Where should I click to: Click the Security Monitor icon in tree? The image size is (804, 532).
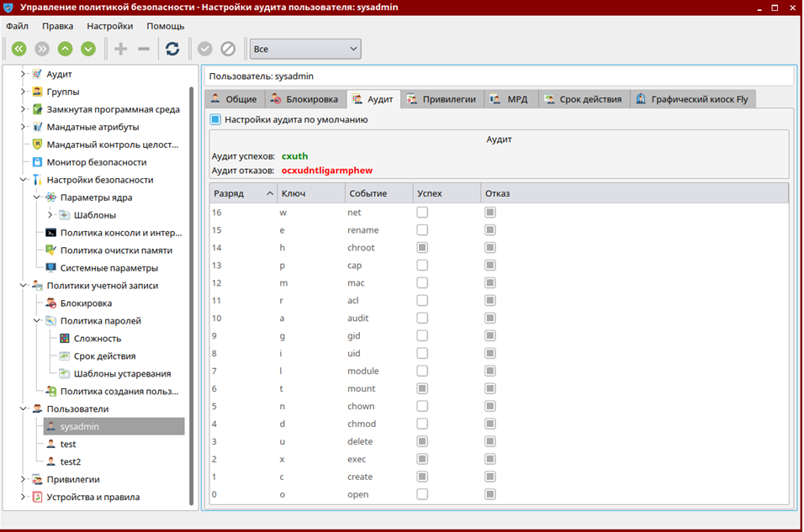click(x=37, y=162)
